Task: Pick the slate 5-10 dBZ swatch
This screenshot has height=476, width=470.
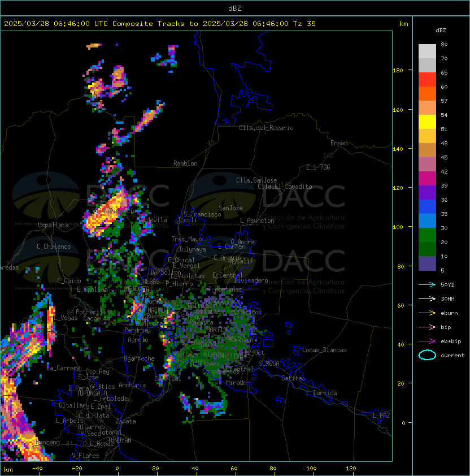Action: 427,263
